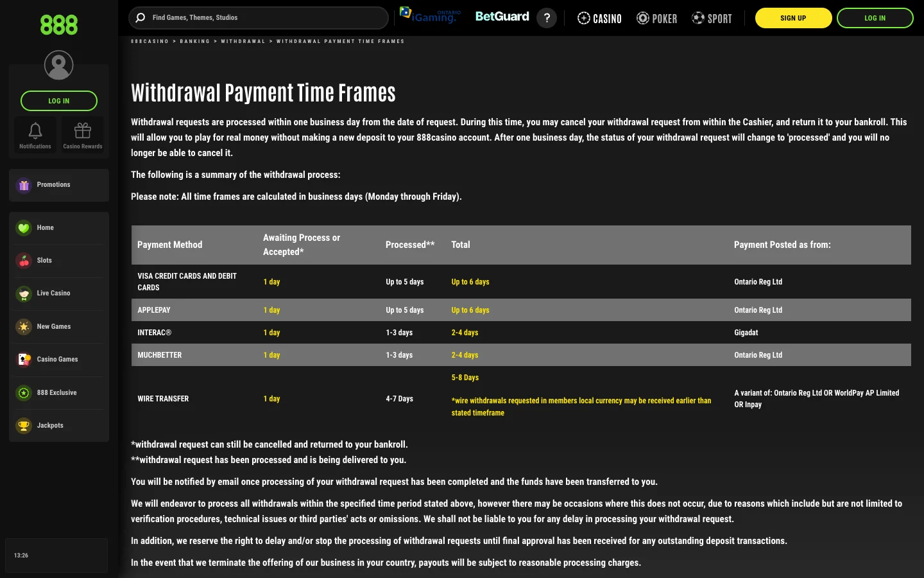This screenshot has height=578, width=924.
Task: Click the Live Casino dealer icon
Action: (24, 293)
